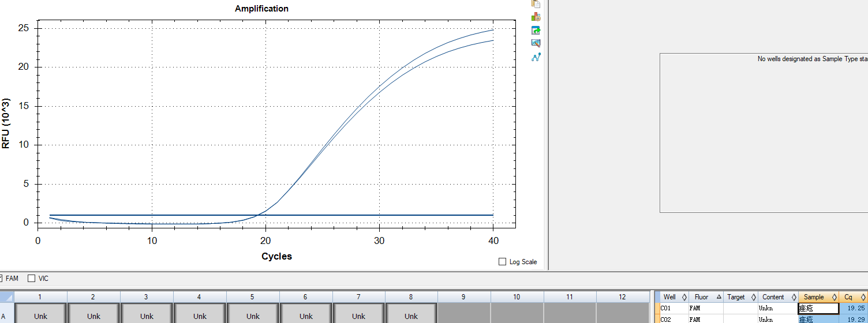868x323 pixels.
Task: Select plate column 2 header
Action: [93, 297]
